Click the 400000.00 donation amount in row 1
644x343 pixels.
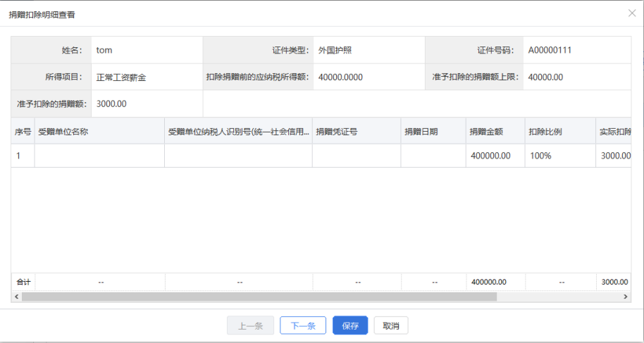[x=490, y=156]
